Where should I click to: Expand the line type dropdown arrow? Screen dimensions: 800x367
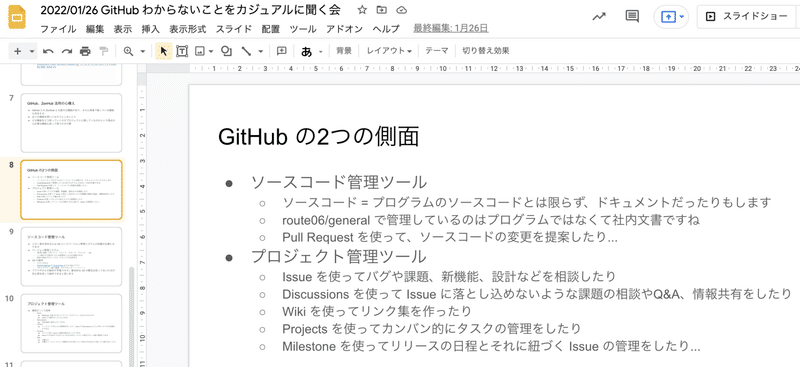260,51
